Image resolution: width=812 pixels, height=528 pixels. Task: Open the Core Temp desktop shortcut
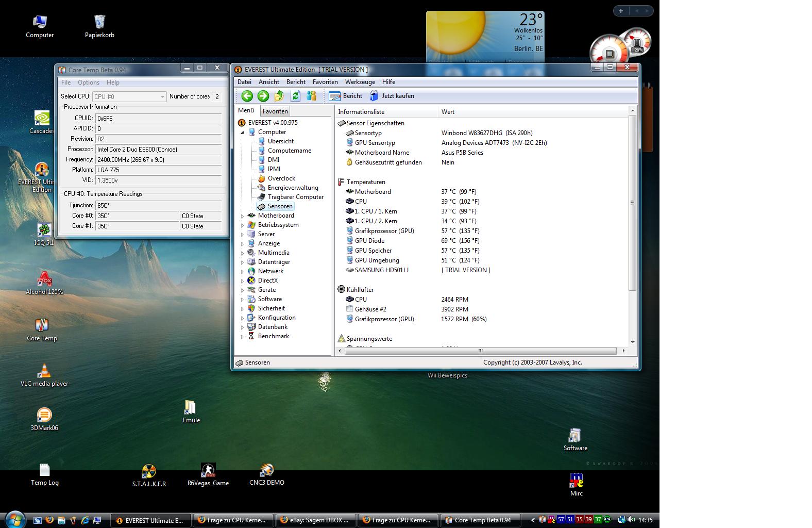coord(42,330)
